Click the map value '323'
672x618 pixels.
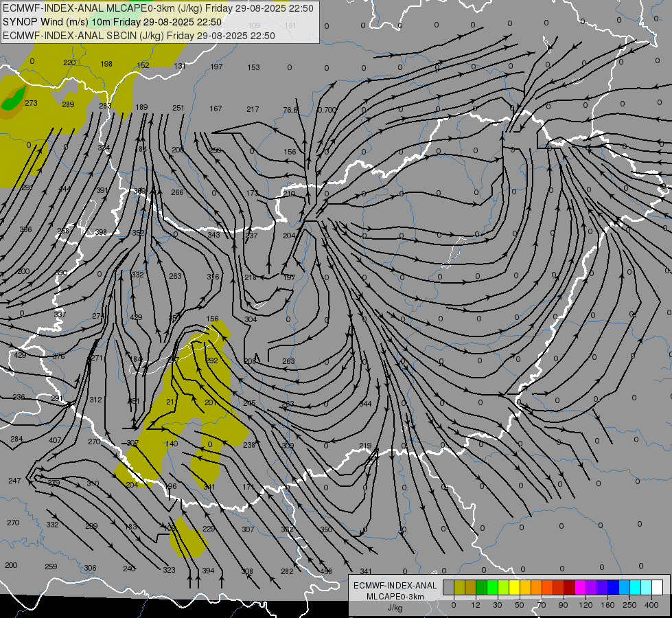pos(170,569)
